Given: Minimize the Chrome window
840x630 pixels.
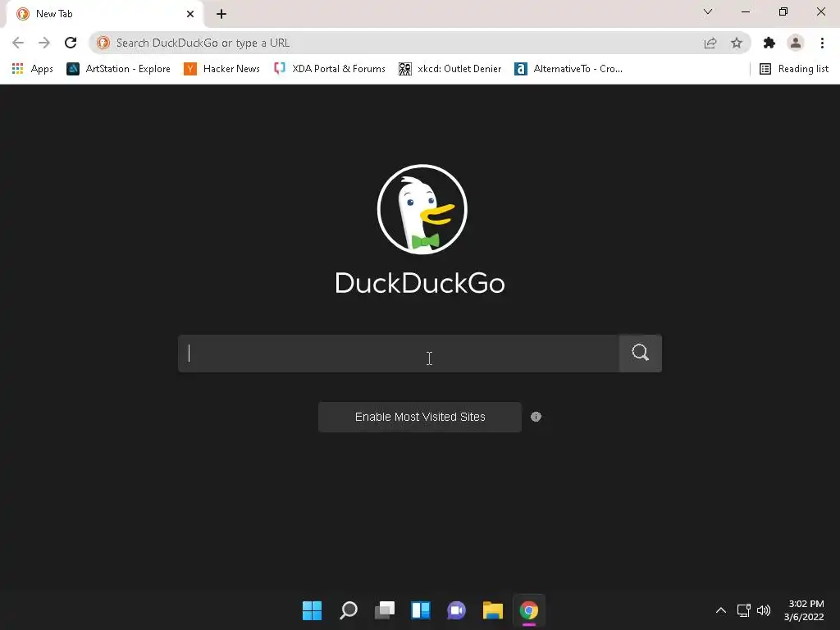Looking at the screenshot, I should tap(746, 11).
